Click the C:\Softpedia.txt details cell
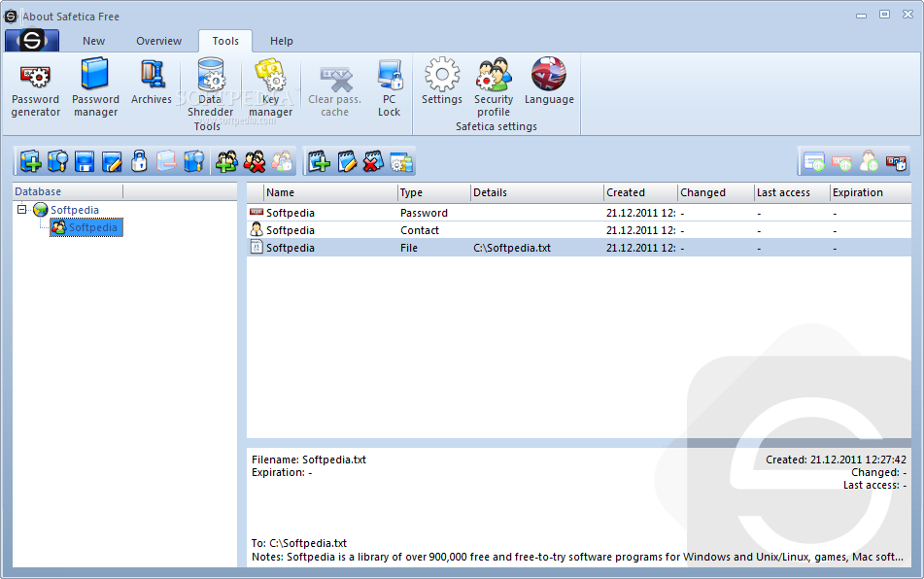This screenshot has height=579, width=924. (x=512, y=248)
